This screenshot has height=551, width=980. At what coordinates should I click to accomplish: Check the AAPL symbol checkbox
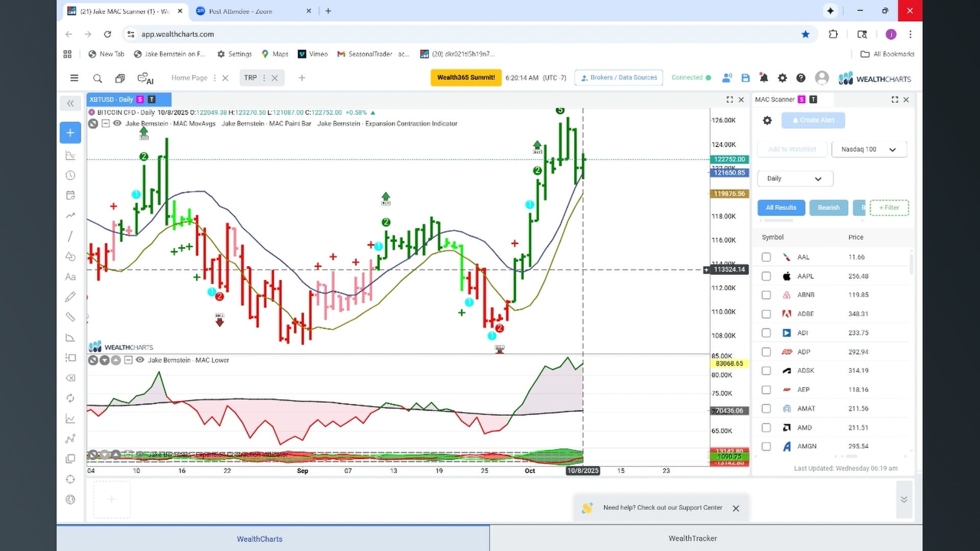(x=766, y=276)
